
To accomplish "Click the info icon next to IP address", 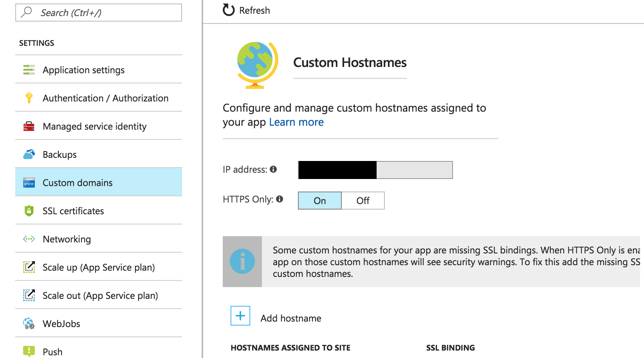I will (273, 169).
